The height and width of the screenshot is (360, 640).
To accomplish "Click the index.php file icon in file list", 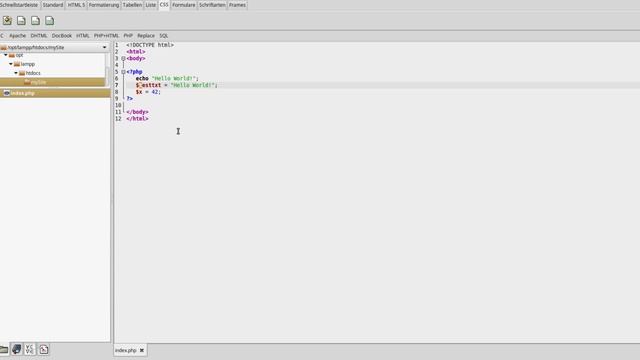I will pyautogui.click(x=7, y=93).
